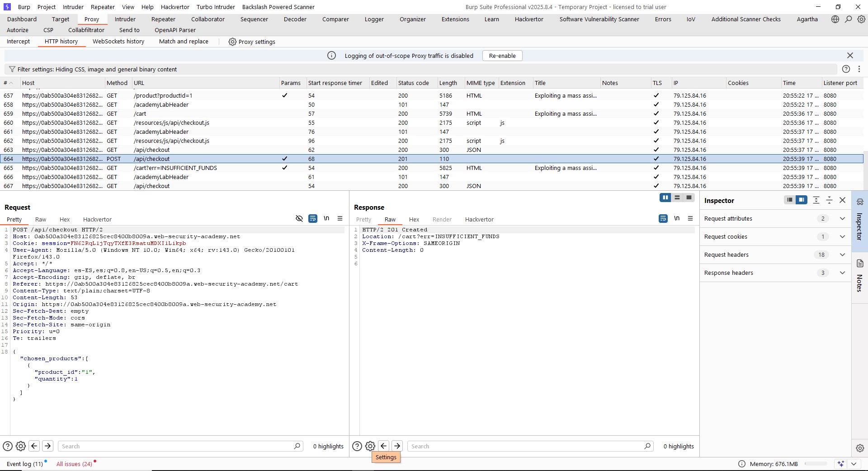Viewport: 868px width, 471px height.
Task: Open the Notes side panel icon
Action: 859,264
